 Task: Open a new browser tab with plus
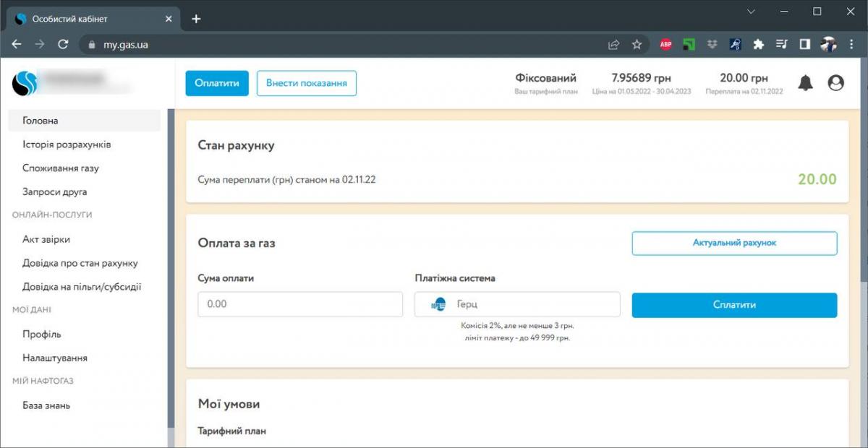196,19
